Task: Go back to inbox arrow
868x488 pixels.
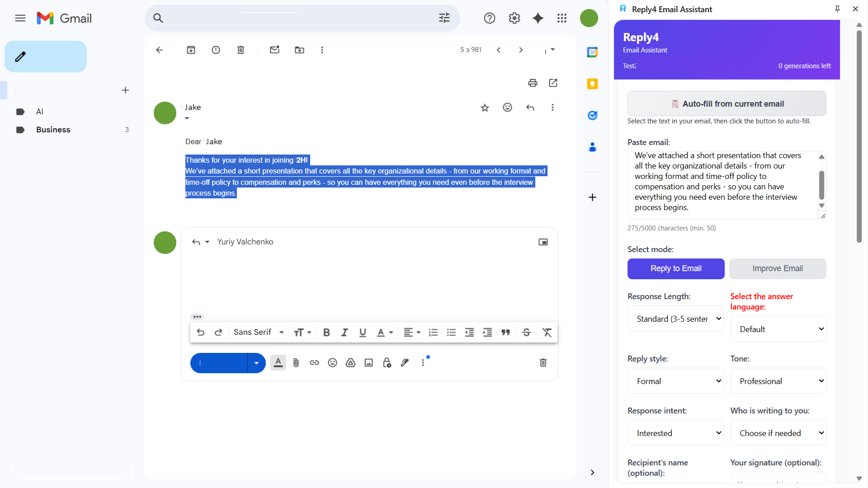Action: click(x=159, y=50)
